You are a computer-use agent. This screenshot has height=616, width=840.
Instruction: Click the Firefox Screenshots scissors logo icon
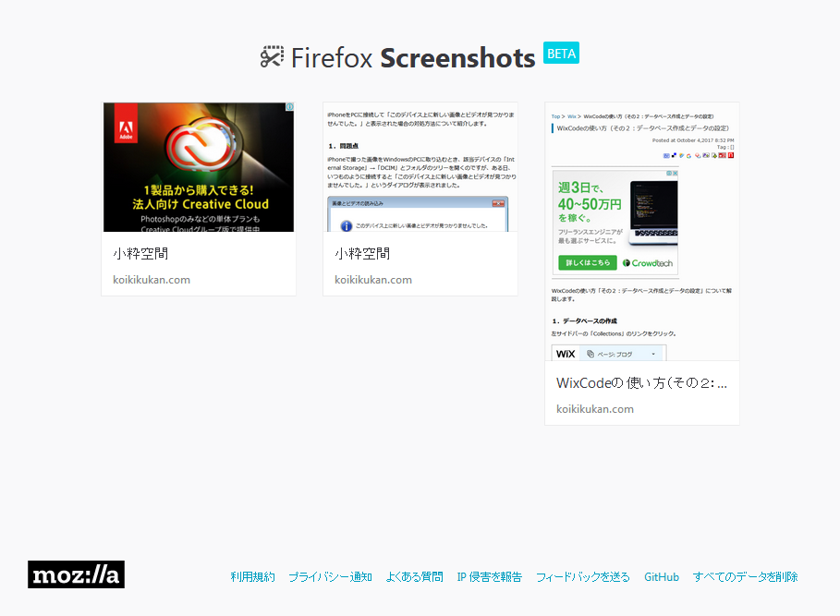272,56
